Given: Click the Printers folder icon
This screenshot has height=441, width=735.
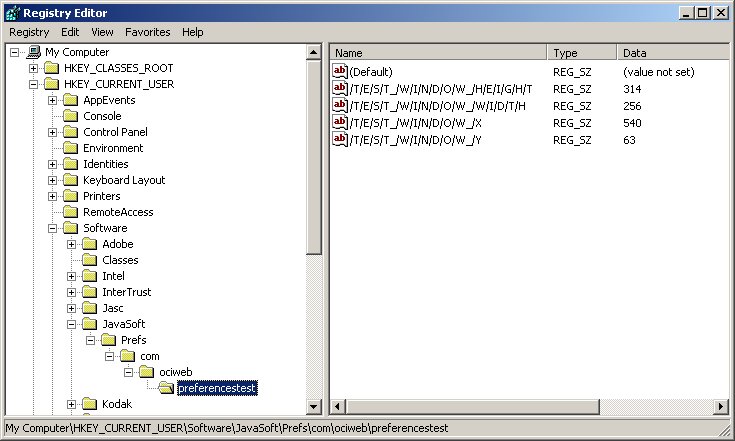Looking at the screenshot, I should 70,196.
